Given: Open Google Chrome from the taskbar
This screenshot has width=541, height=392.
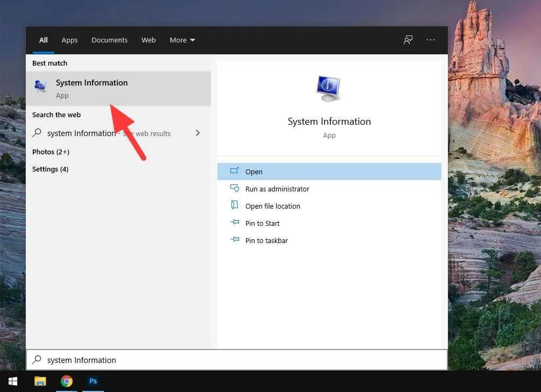Looking at the screenshot, I should 67,381.
